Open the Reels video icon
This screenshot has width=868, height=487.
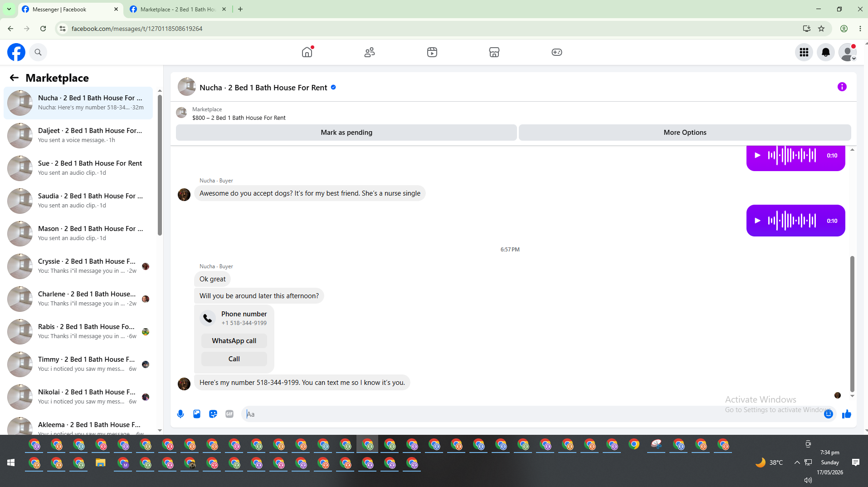(x=432, y=52)
